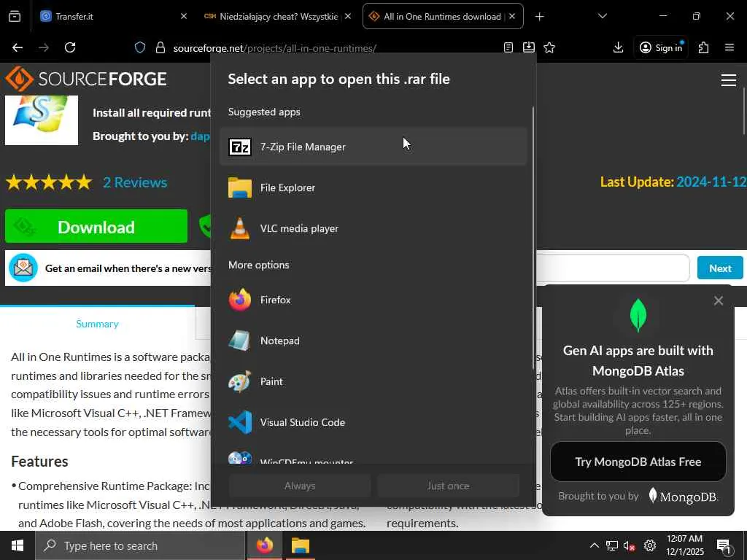Image resolution: width=747 pixels, height=560 pixels.
Task: Click the Firefox taskbar icon
Action: (264, 545)
